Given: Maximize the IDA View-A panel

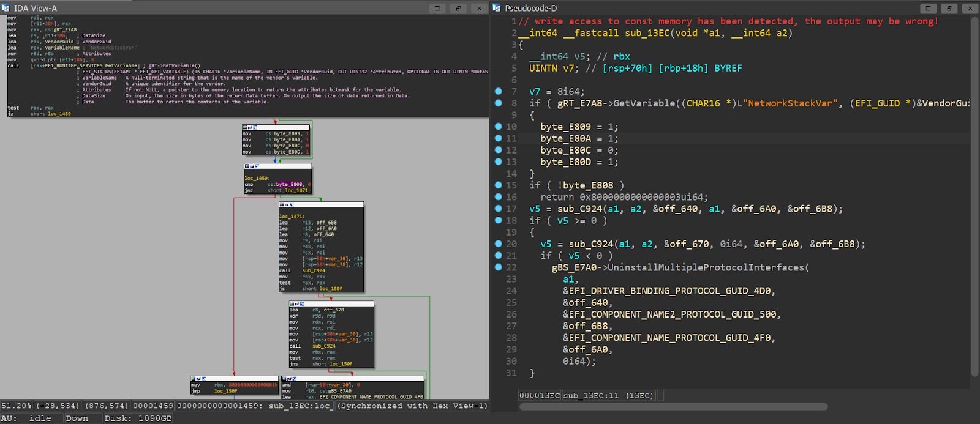Looking at the screenshot, I should click(437, 8).
